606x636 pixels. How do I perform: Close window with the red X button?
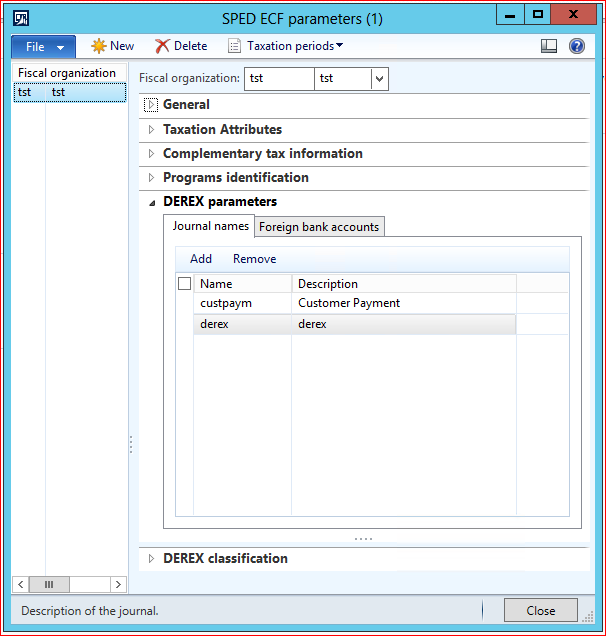[x=574, y=15]
